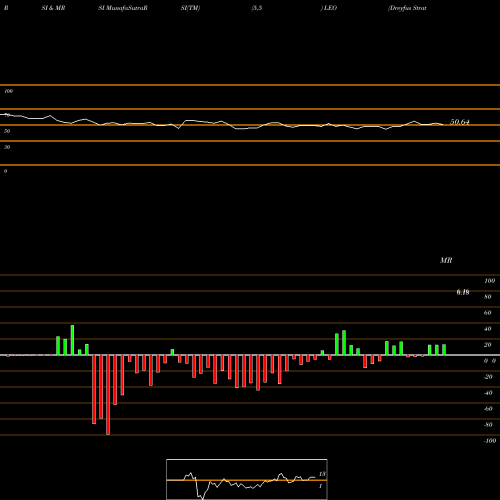Click the 6.18 value under MR

click(x=463, y=292)
